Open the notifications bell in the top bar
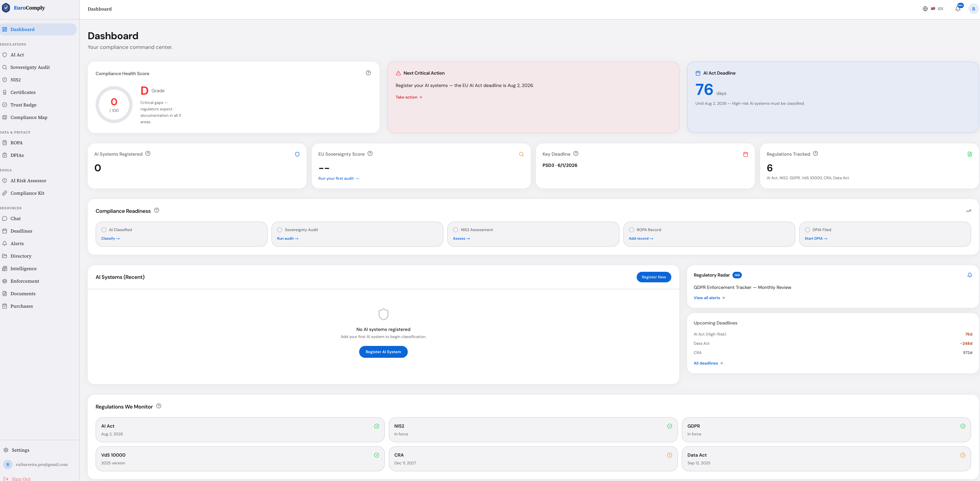The height and width of the screenshot is (481, 980). click(958, 9)
